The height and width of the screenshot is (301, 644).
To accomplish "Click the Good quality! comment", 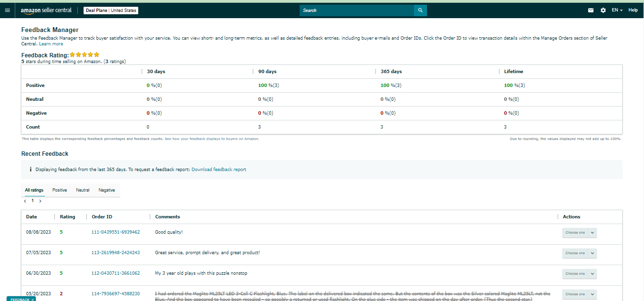I will click(169, 232).
